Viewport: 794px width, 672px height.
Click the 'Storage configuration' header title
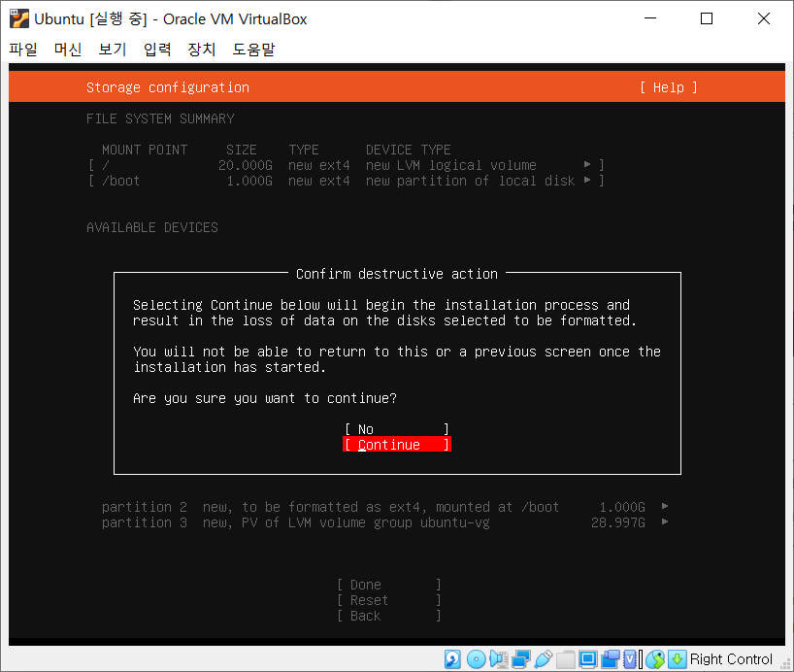(168, 87)
